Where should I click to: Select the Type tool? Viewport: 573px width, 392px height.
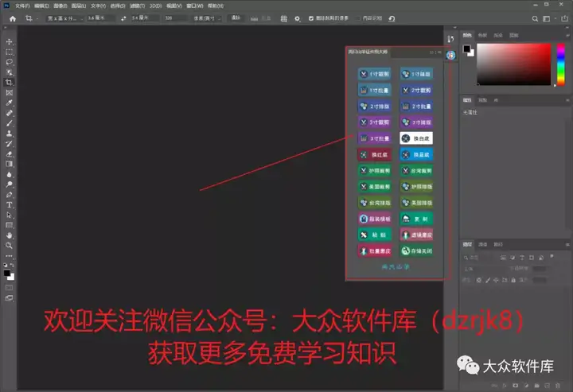(x=9, y=205)
